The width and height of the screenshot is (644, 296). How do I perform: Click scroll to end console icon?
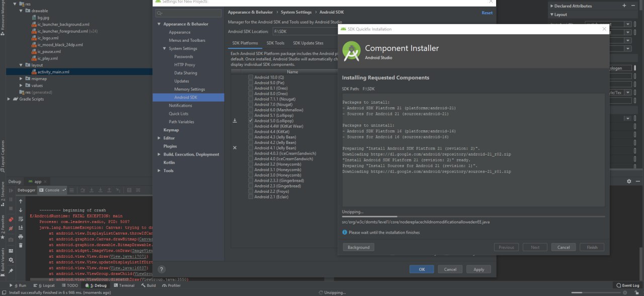pos(21,228)
